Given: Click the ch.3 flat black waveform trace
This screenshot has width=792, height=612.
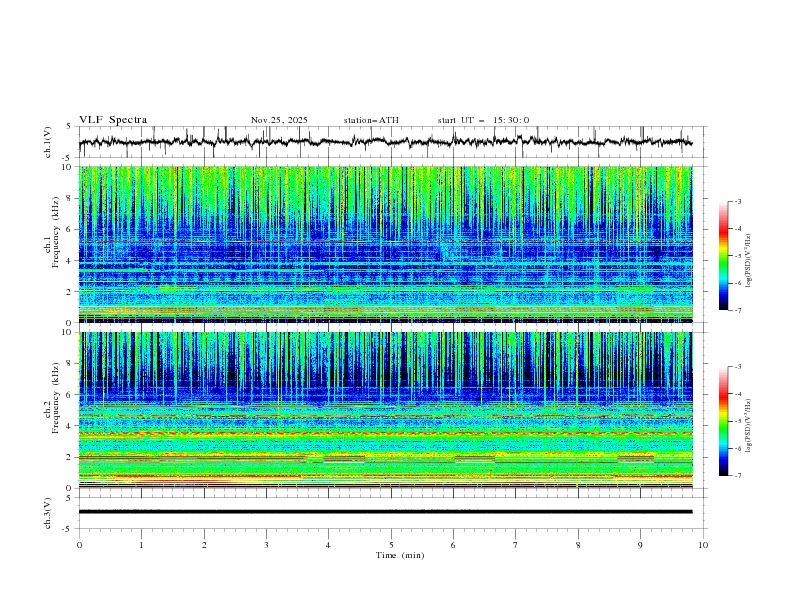Looking at the screenshot, I should (x=385, y=512).
